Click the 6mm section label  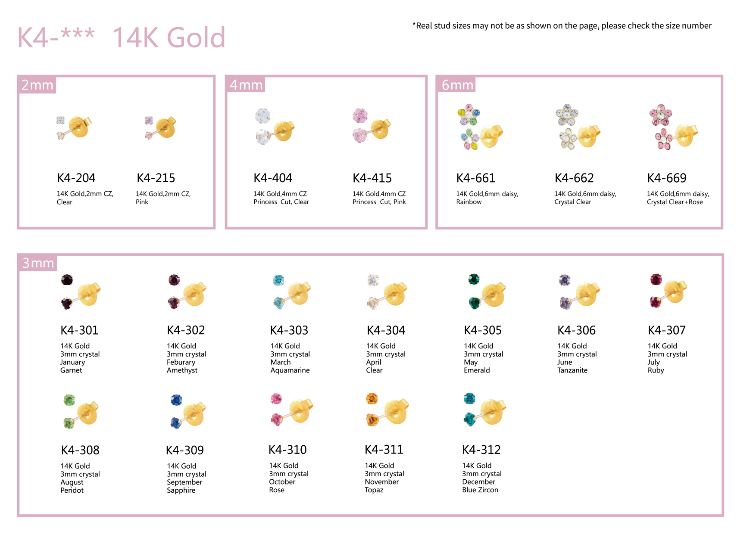click(x=457, y=85)
